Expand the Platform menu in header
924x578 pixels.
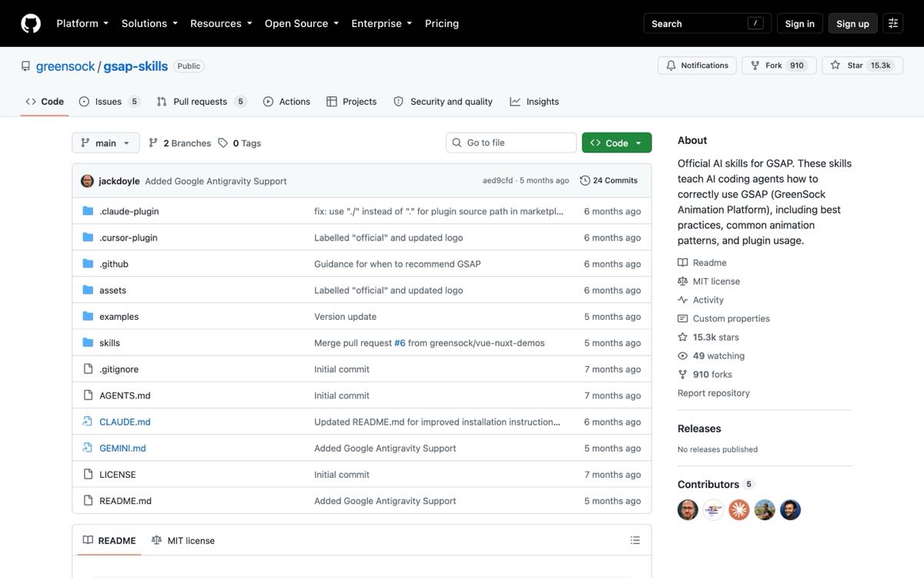click(82, 23)
